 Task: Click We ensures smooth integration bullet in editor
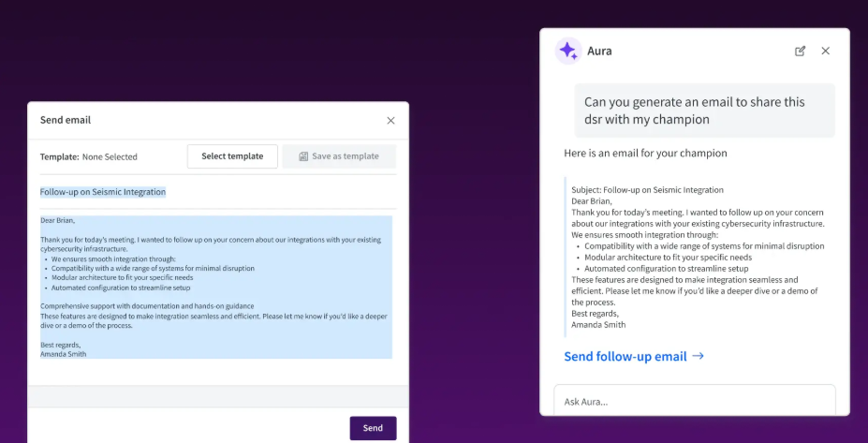tap(113, 258)
